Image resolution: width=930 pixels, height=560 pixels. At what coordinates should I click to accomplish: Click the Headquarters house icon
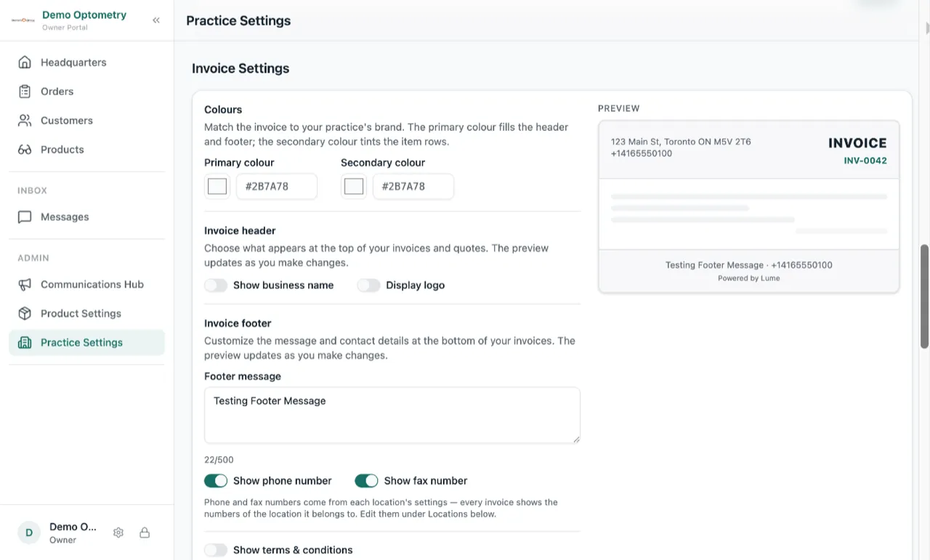point(25,62)
